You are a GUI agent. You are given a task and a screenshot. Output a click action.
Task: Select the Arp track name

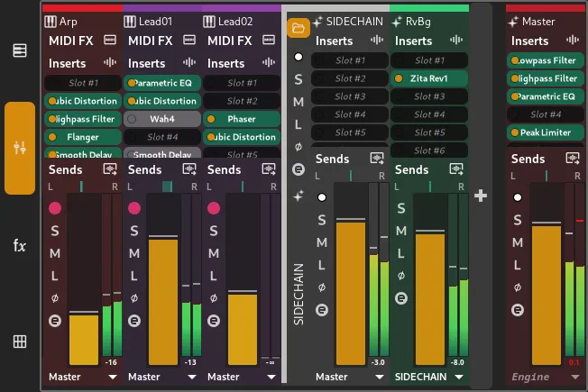[x=68, y=22]
